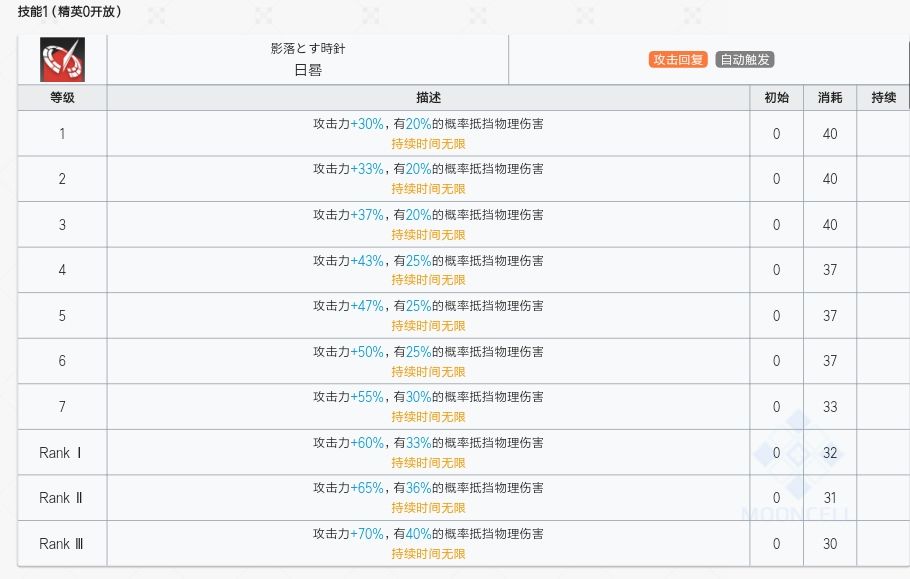This screenshot has width=910, height=579.
Task: Click description with 攻击力+55%
Action: pyautogui.click(x=428, y=397)
